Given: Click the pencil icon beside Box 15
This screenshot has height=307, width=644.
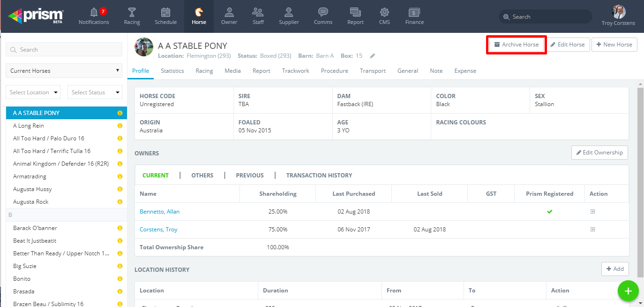Looking at the screenshot, I should pyautogui.click(x=373, y=56).
